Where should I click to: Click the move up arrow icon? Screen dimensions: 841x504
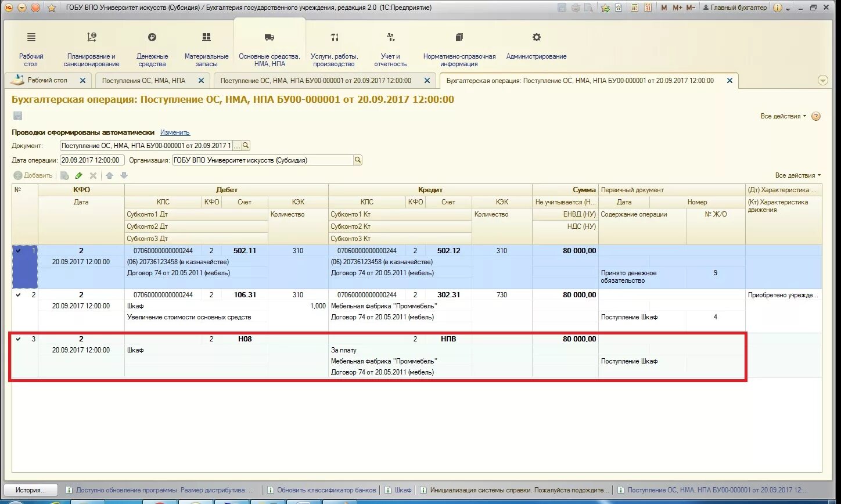click(110, 175)
